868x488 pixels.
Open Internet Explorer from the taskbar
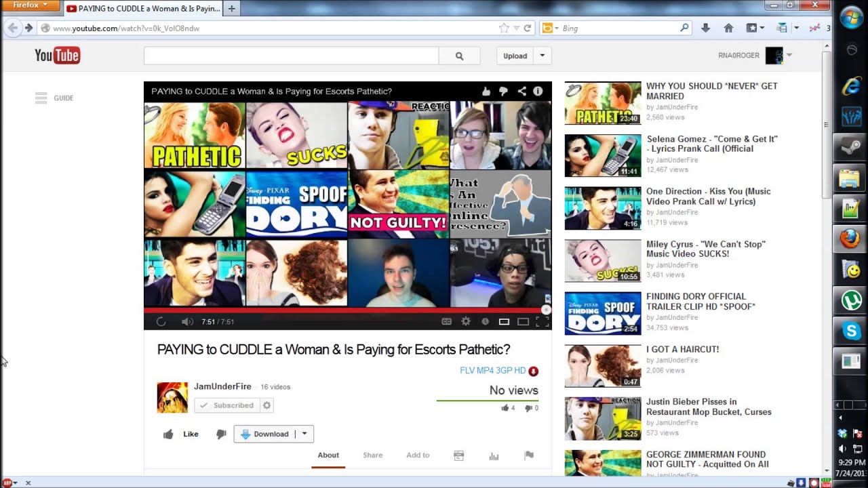(851, 86)
